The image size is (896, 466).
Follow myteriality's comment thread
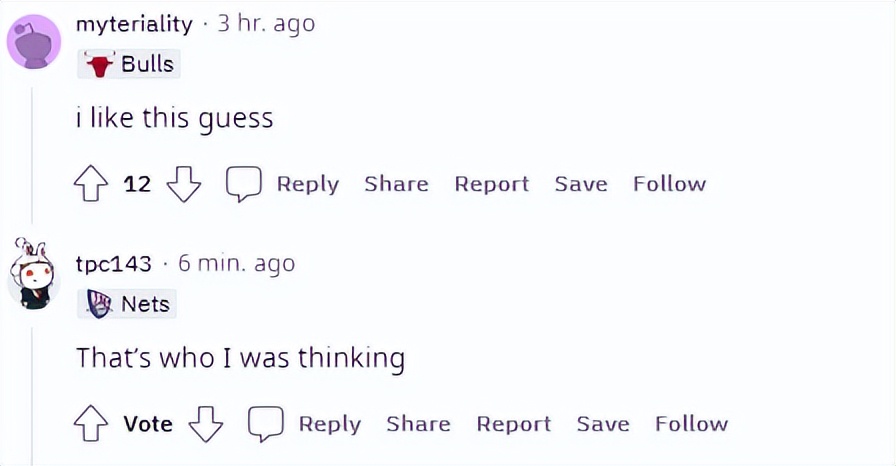[670, 184]
